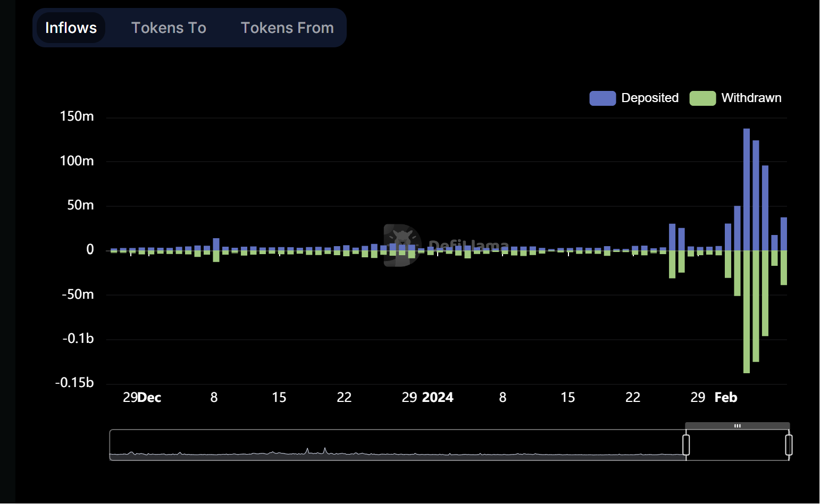Click the highest spike in the overview minimap
Screen dimensions: 820x504
pos(325,450)
